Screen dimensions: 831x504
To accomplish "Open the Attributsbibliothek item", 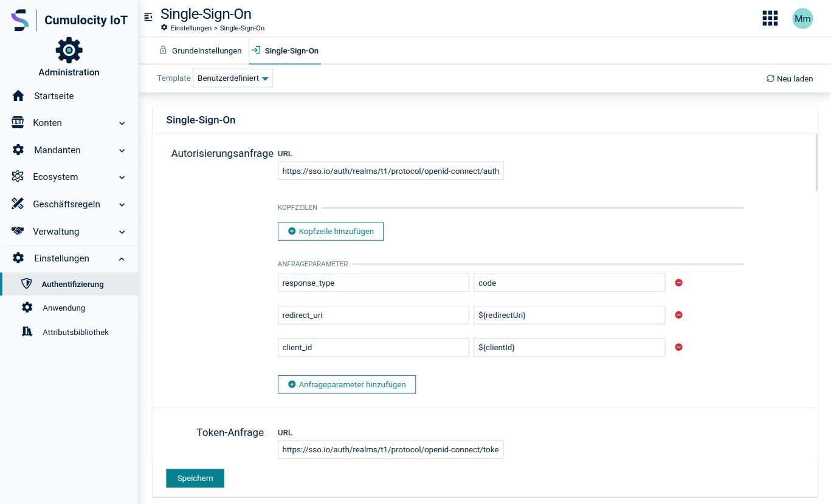I will (69, 332).
